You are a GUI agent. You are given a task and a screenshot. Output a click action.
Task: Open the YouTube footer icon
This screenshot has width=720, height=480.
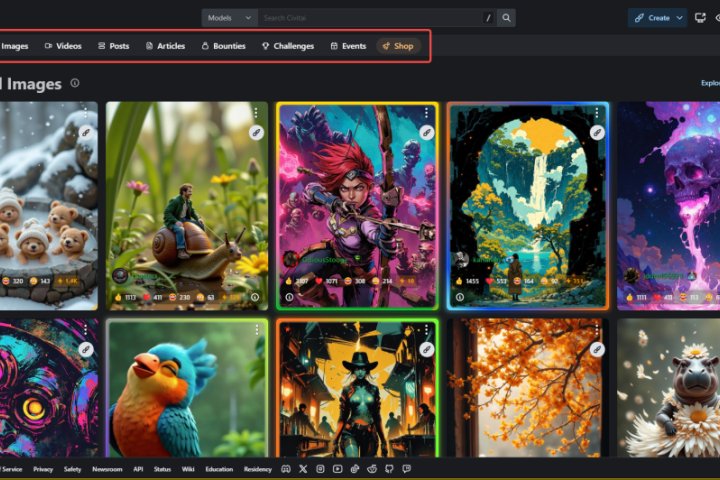338,468
